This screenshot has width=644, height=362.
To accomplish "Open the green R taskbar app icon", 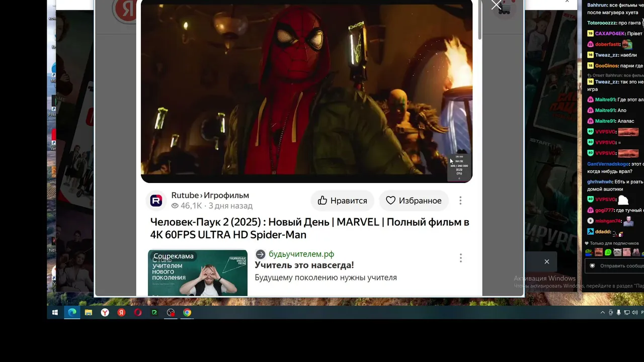I will [154, 313].
